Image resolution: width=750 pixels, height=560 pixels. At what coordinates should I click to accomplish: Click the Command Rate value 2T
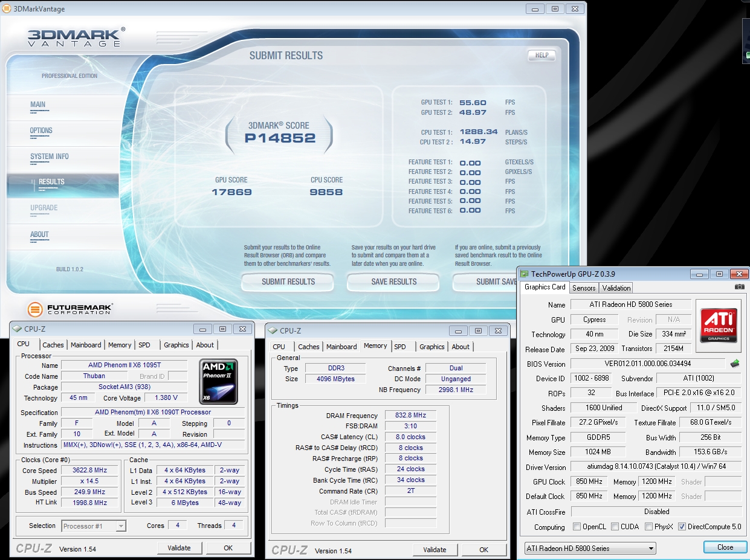(x=410, y=491)
